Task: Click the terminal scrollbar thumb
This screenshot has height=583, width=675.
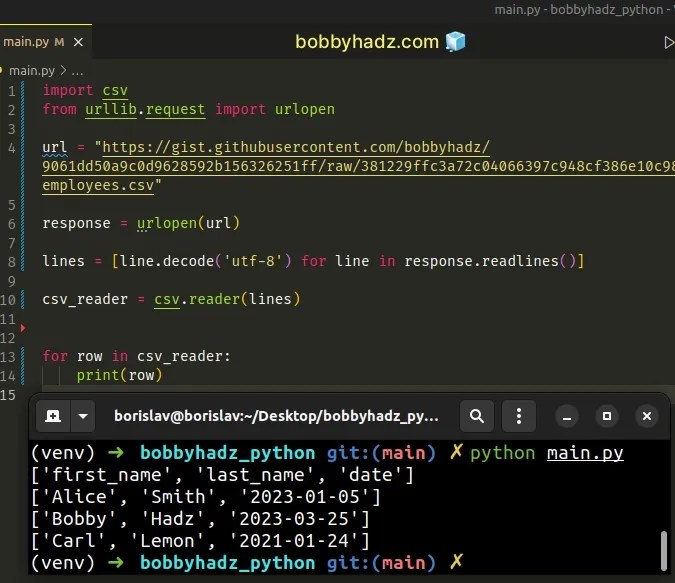Action: [663, 550]
